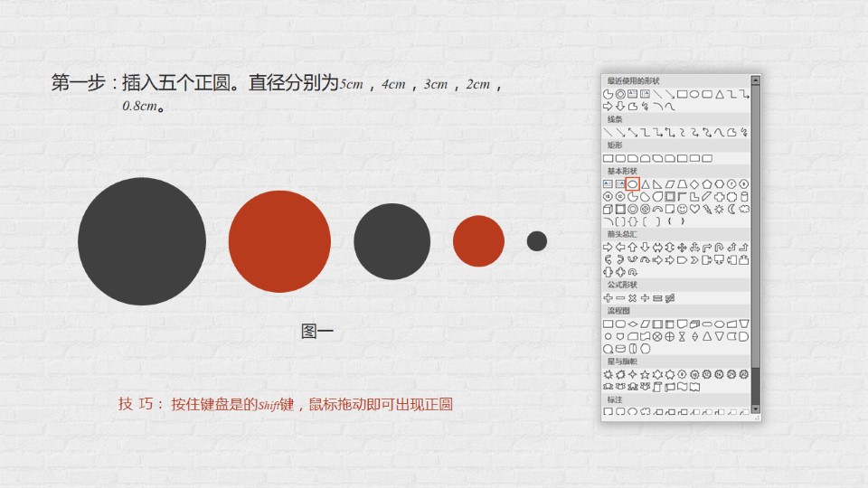
Task: Click the Sun shape icon
Action: click(x=720, y=209)
